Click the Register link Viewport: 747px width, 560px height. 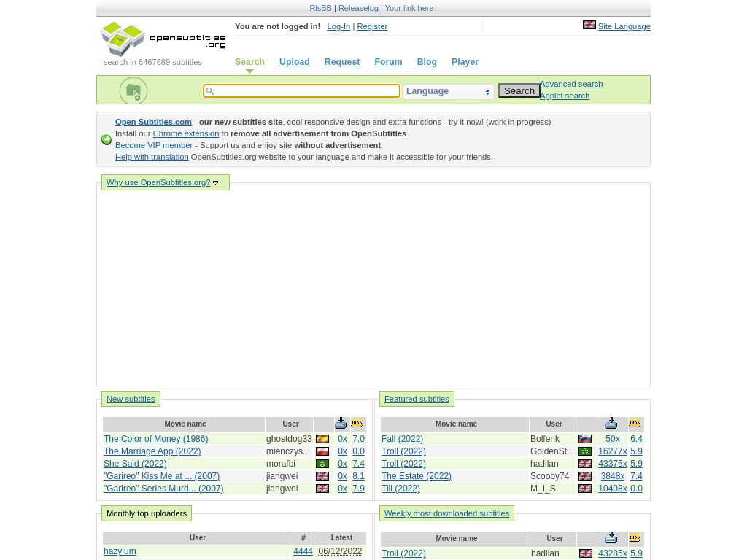(x=372, y=27)
